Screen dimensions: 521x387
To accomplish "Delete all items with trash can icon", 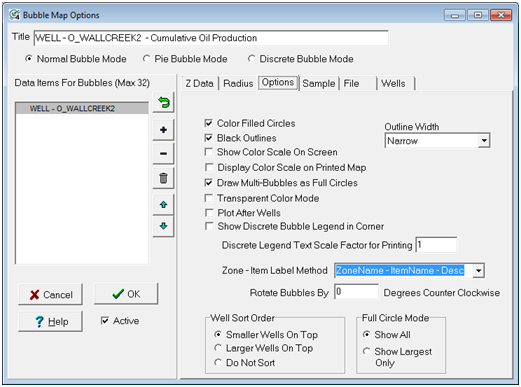I will 163,178.
